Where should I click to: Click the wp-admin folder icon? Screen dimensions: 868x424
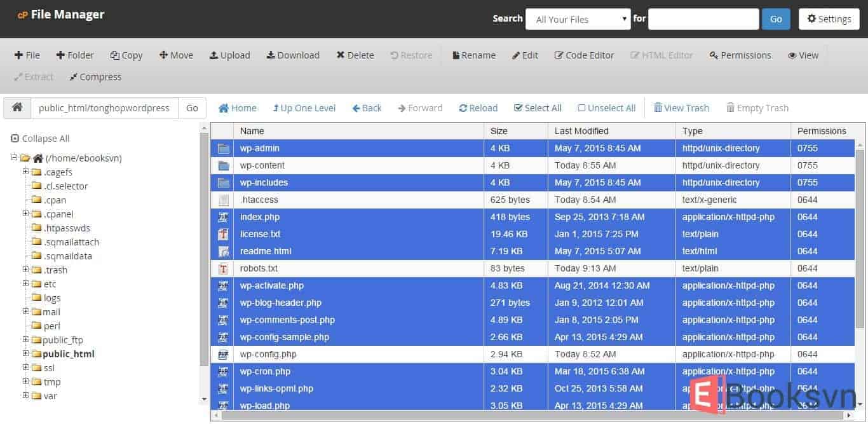click(x=223, y=148)
